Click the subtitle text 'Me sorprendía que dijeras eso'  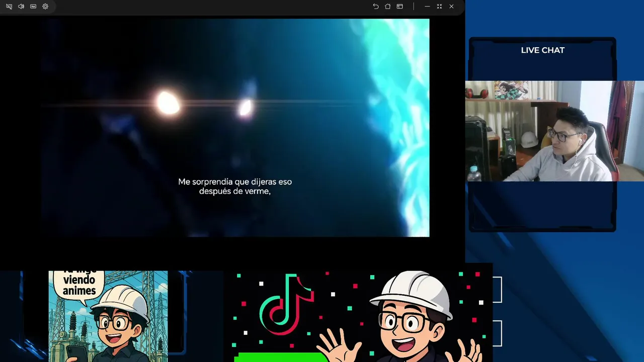pos(235,182)
